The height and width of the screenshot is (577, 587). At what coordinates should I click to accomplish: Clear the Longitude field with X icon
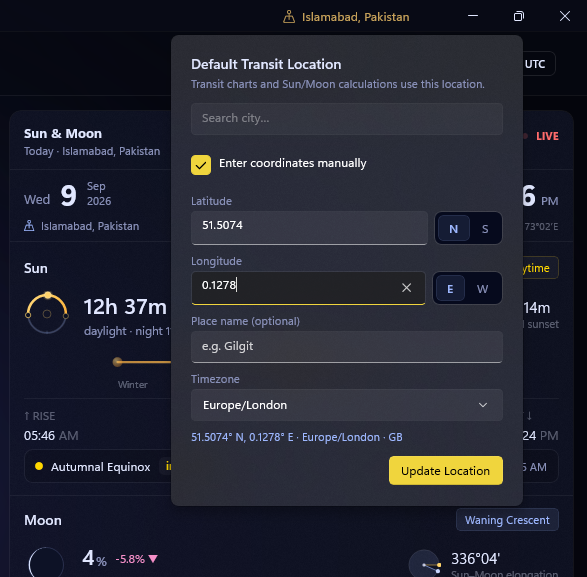tap(406, 288)
